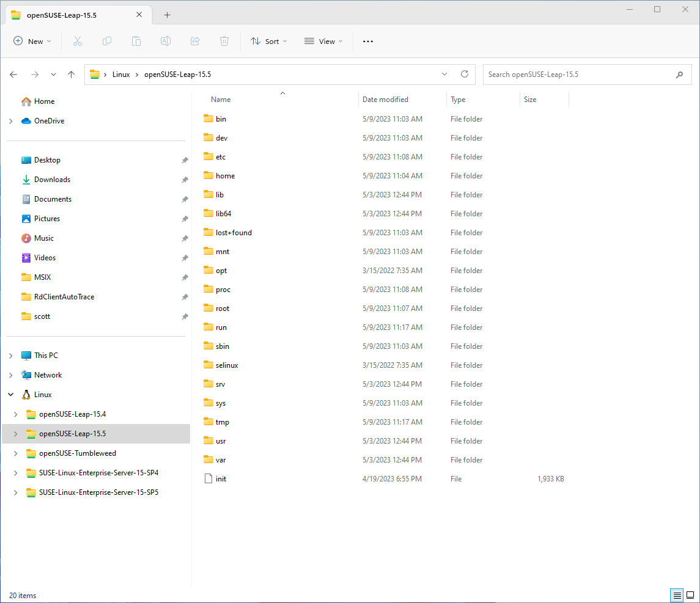This screenshot has height=603, width=700.
Task: Go up one folder level arrow
Action: click(x=71, y=75)
